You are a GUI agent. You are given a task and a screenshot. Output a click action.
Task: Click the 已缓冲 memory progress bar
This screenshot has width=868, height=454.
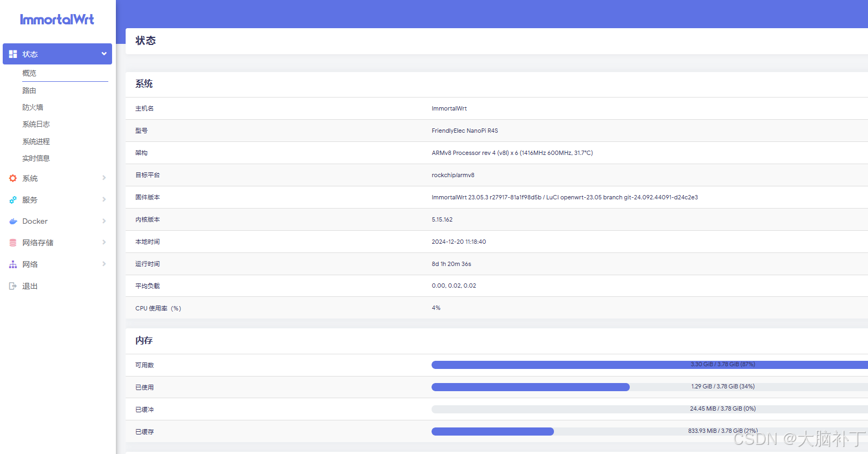coord(650,409)
